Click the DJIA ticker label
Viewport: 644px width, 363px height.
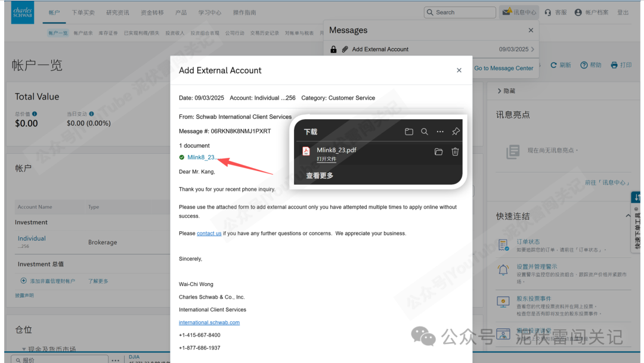tap(134, 357)
